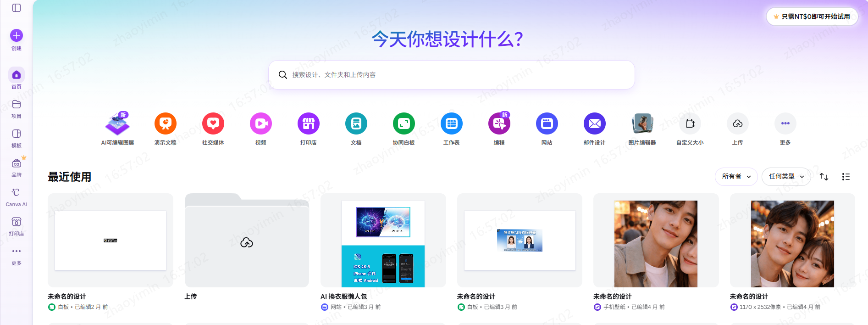Click the sort arrows icon
The image size is (868, 325).
click(824, 177)
